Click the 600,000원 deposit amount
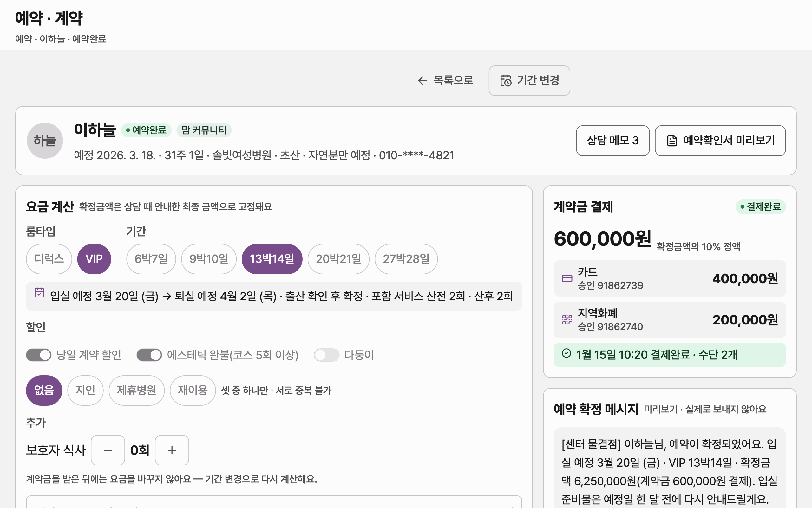The image size is (812, 508). point(602,239)
